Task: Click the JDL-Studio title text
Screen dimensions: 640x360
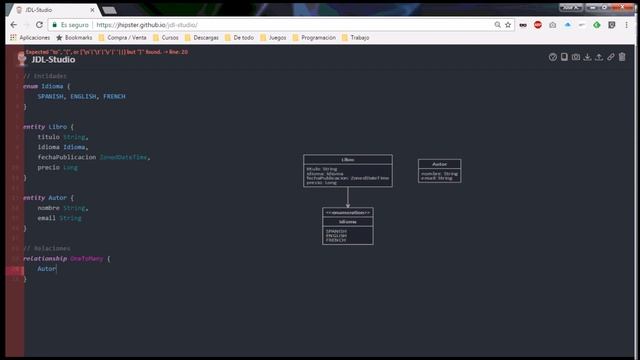Action: [53, 60]
